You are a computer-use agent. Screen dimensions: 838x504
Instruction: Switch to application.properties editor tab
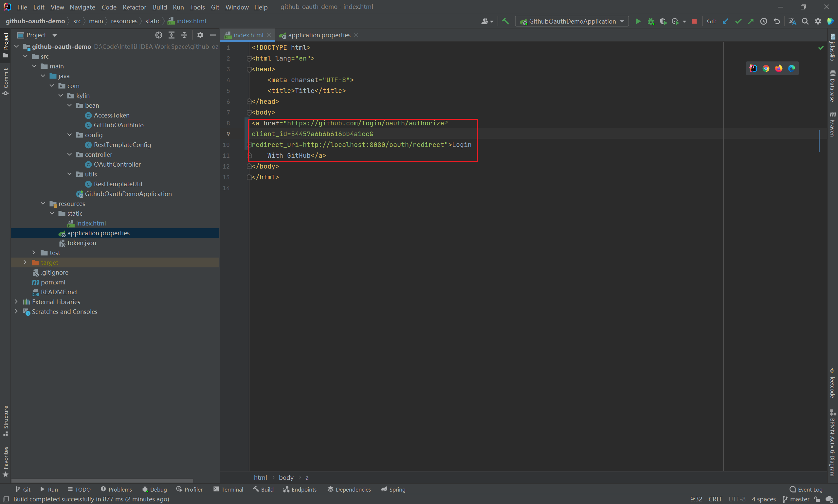click(x=319, y=35)
